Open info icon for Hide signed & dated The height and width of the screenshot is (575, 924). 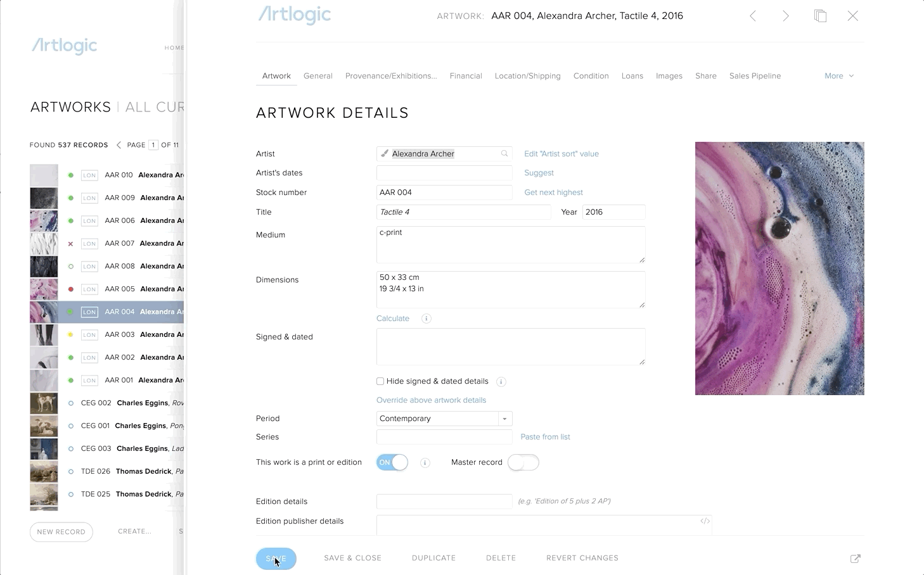501,381
